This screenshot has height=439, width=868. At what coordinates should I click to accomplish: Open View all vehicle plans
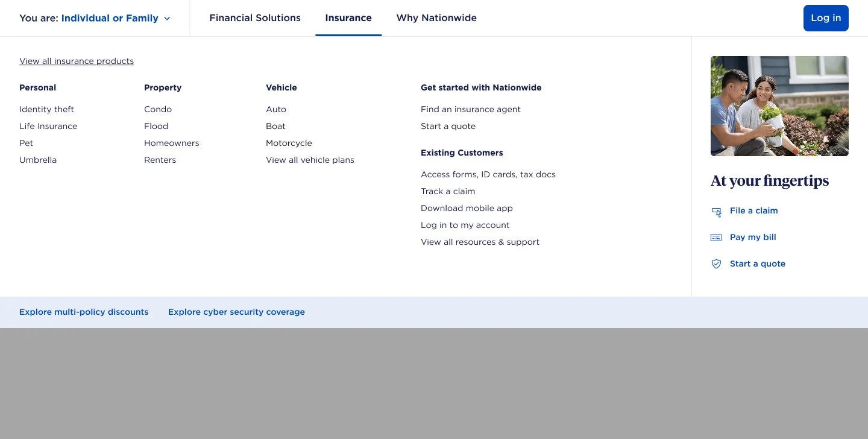pos(310,160)
